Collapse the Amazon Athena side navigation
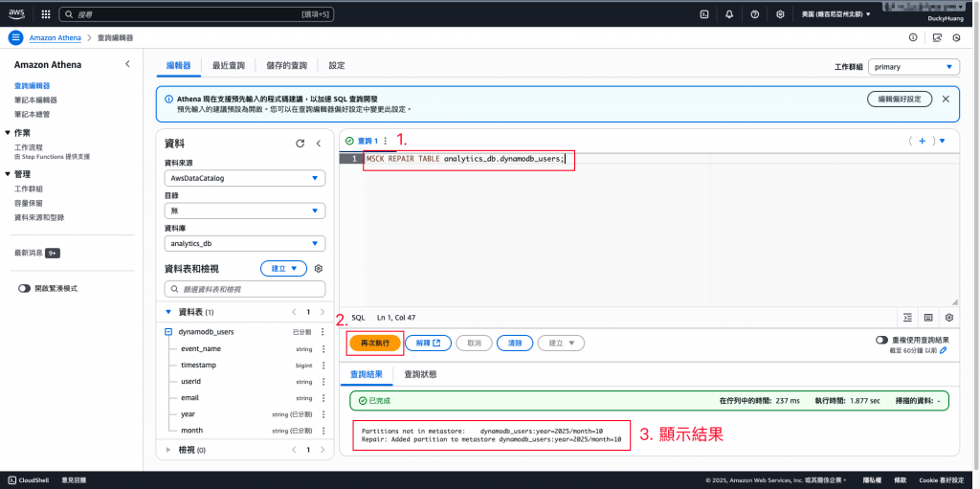This screenshot has width=980, height=489. [x=127, y=64]
